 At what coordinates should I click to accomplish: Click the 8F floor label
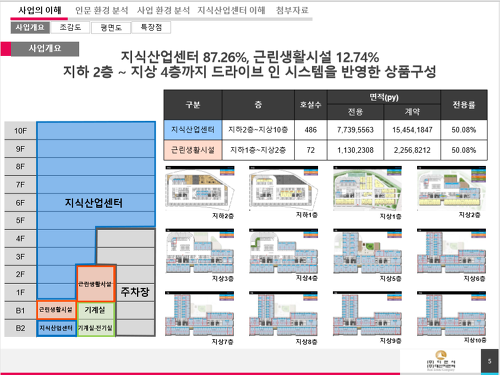point(20,167)
